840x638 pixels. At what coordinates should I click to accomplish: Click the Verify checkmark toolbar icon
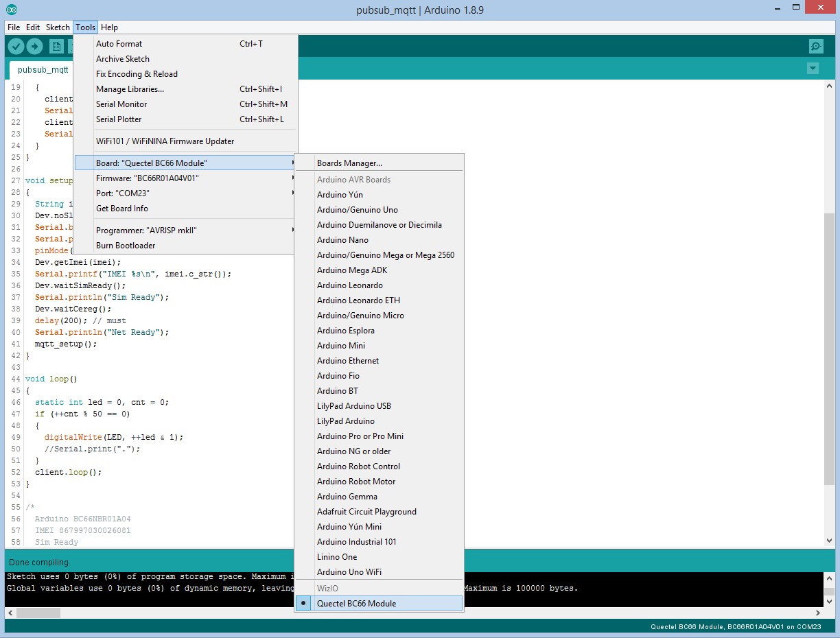pos(16,46)
